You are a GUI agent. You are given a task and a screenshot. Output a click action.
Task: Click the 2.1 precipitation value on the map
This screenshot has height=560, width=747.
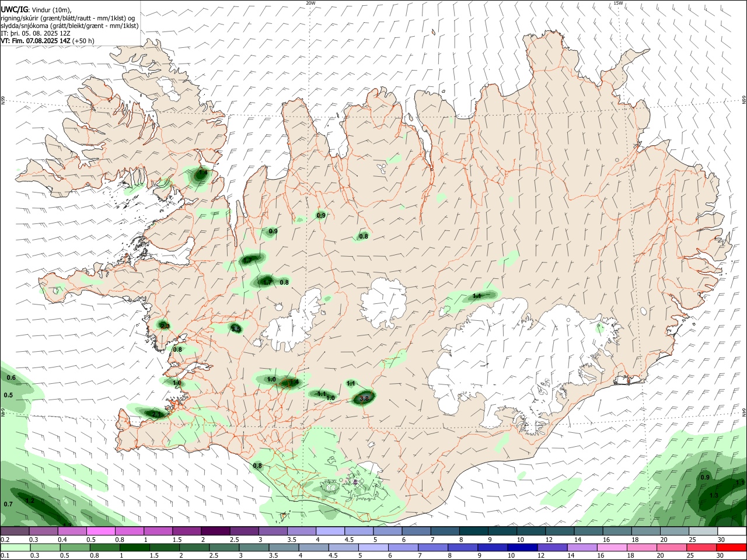coord(156,414)
